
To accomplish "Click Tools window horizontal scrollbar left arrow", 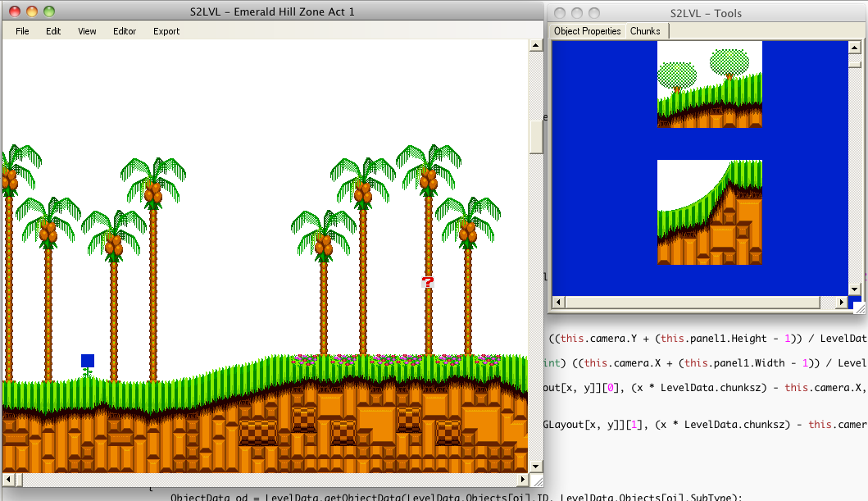I will [558, 303].
